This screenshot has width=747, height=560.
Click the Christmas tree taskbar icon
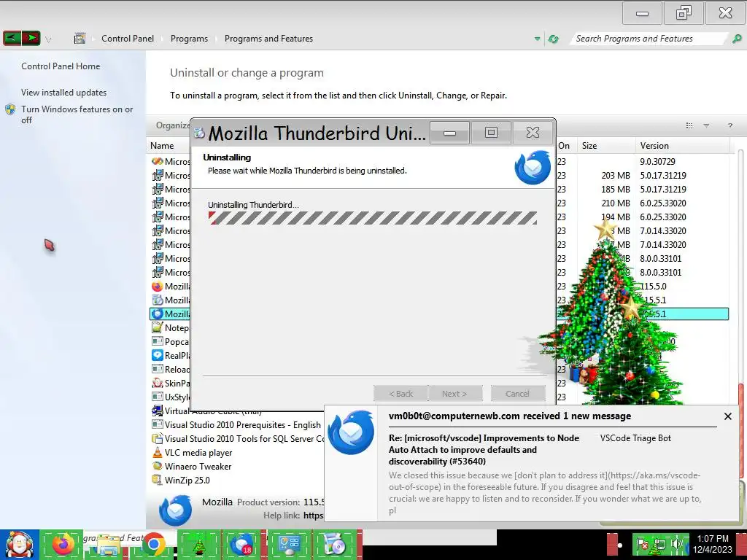(x=198, y=545)
